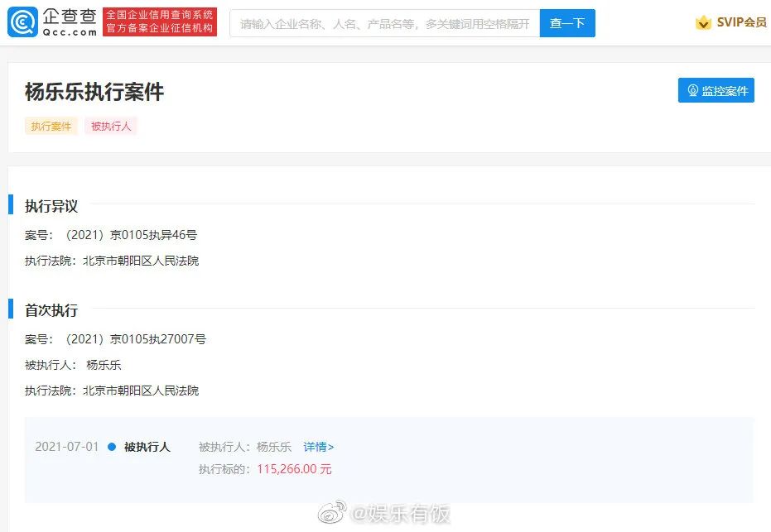This screenshot has width=771, height=532.
Task: Click the red 全国企业信用查询系统 banner
Action: click(x=160, y=22)
